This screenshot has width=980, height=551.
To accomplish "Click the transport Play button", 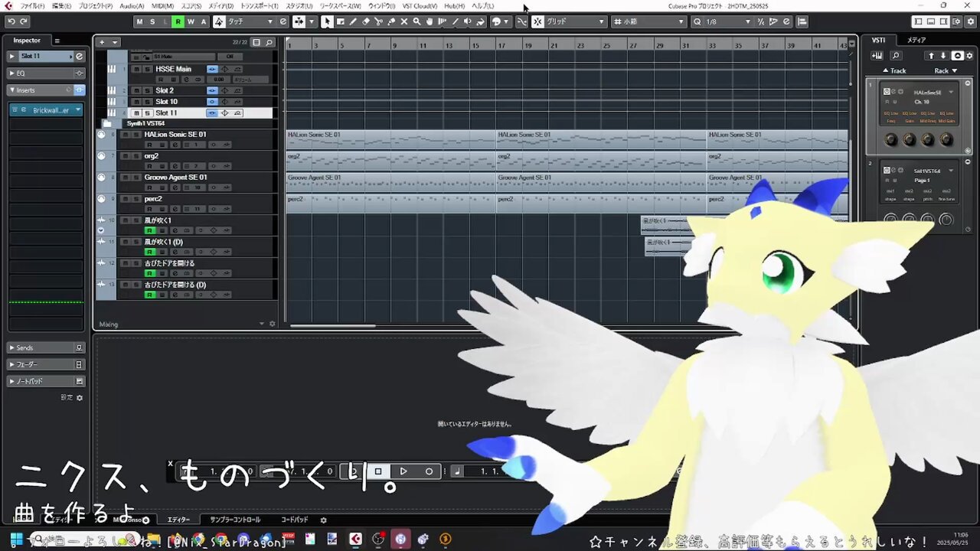I will tap(403, 471).
